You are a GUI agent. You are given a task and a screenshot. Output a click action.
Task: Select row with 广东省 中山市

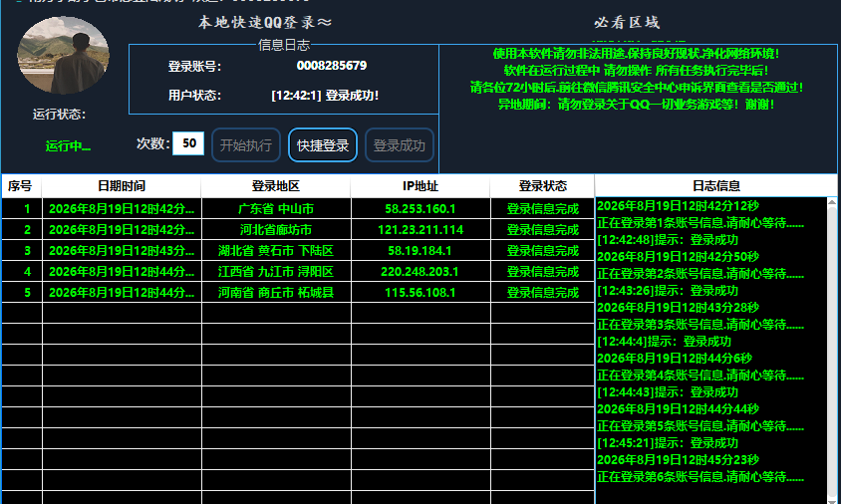(298, 208)
